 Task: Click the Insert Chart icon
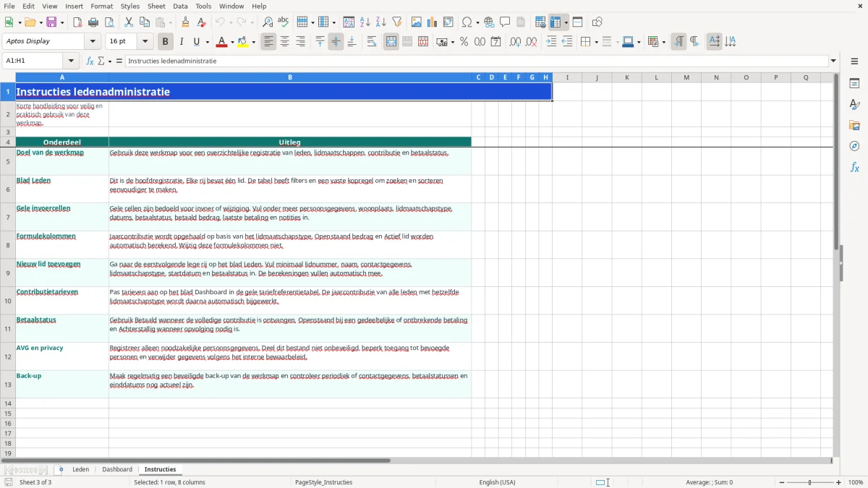(433, 22)
